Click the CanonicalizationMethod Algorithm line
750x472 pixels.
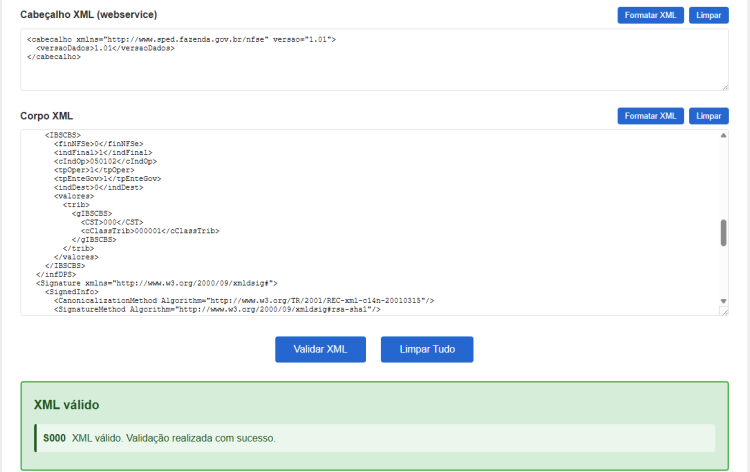click(244, 301)
